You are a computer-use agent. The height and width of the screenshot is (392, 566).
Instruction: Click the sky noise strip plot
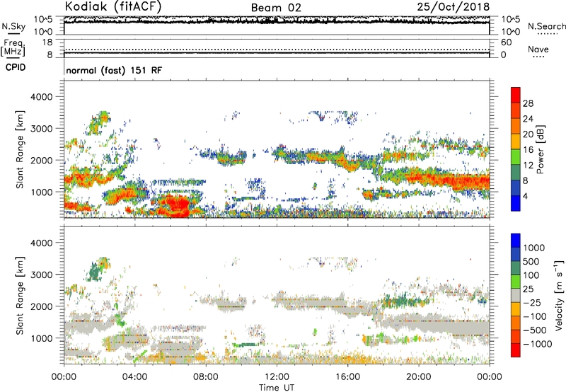tap(277, 25)
